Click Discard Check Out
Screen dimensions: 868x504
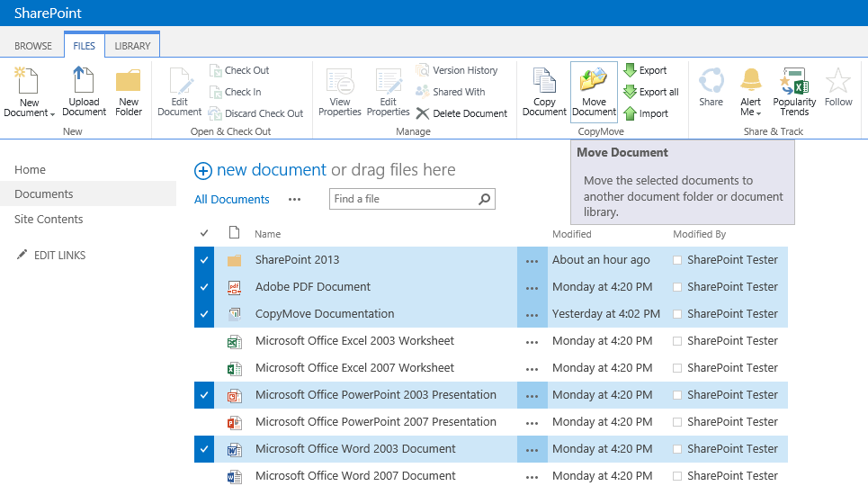(x=255, y=113)
